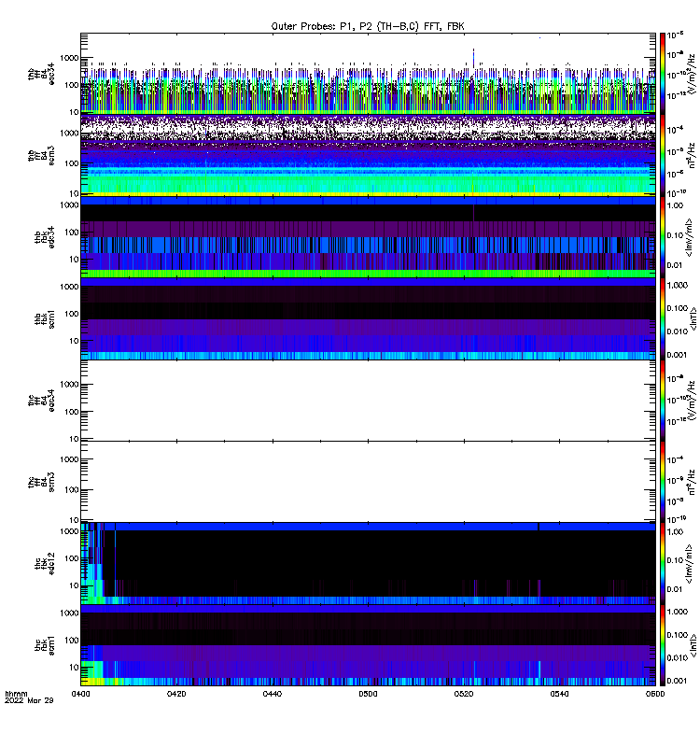Screen dimensions: 700x747
Task: Select the 'thc fbk scm1' panel label
Action: coord(44,645)
